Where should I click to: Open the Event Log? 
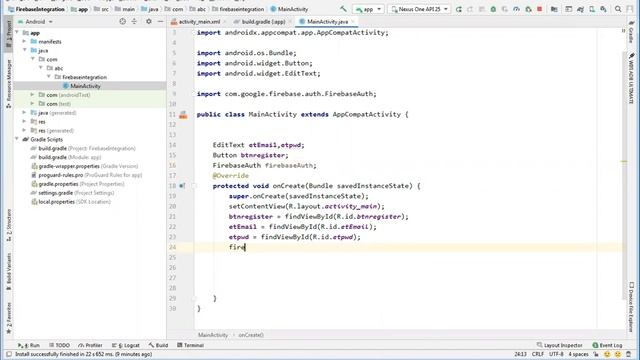pyautogui.click(x=607, y=345)
